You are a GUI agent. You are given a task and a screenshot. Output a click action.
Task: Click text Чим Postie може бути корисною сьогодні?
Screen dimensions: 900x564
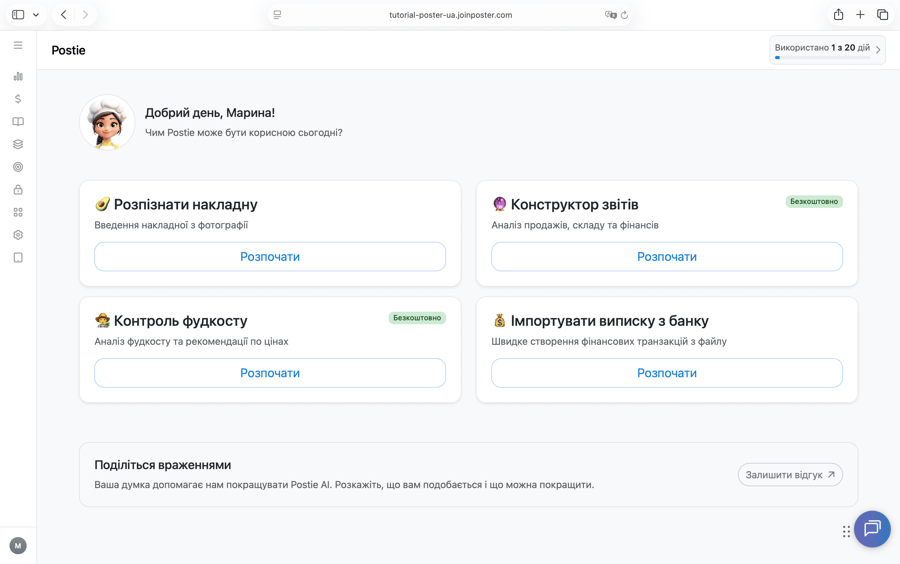(243, 133)
